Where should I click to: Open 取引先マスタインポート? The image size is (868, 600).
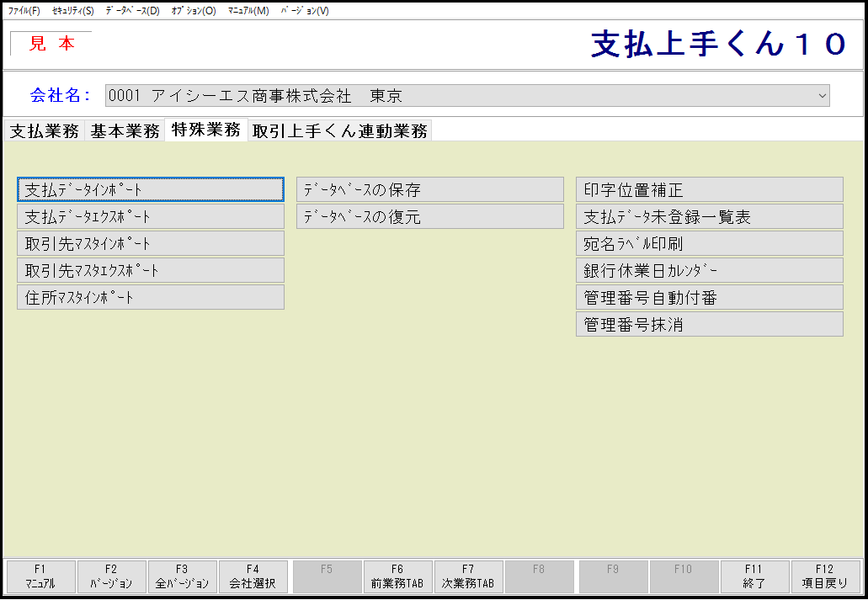click(x=151, y=243)
